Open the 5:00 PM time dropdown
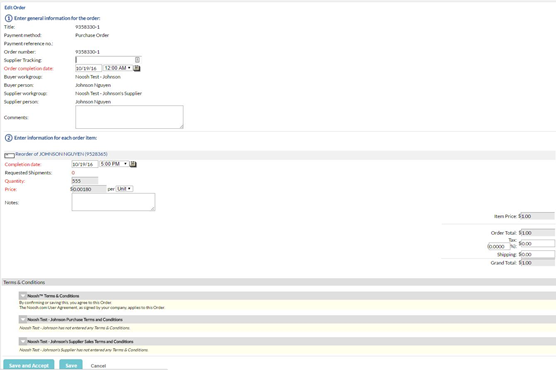 (x=113, y=164)
